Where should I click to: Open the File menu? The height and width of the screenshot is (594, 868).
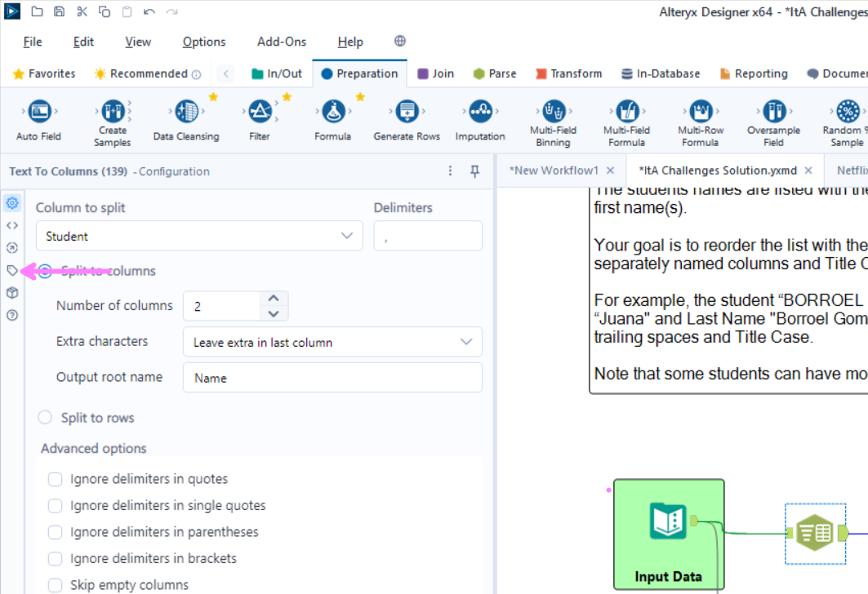[33, 42]
